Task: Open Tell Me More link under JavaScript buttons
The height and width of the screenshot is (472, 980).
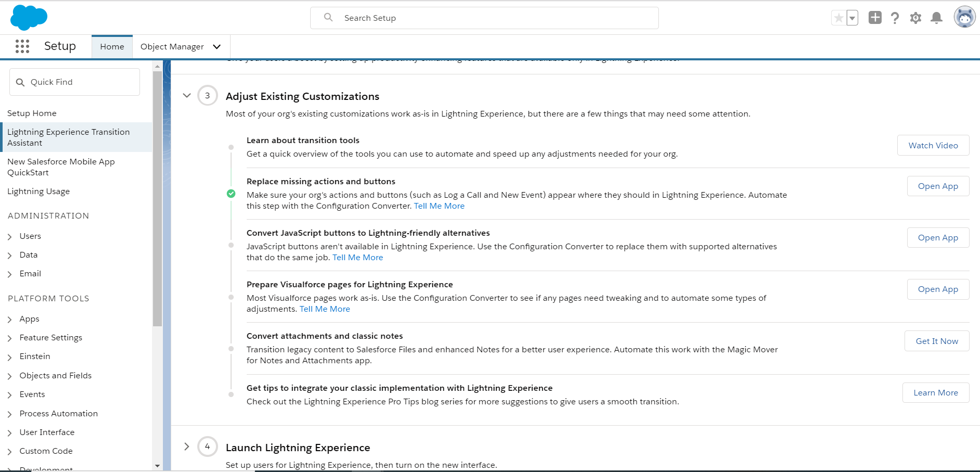Action: click(358, 257)
